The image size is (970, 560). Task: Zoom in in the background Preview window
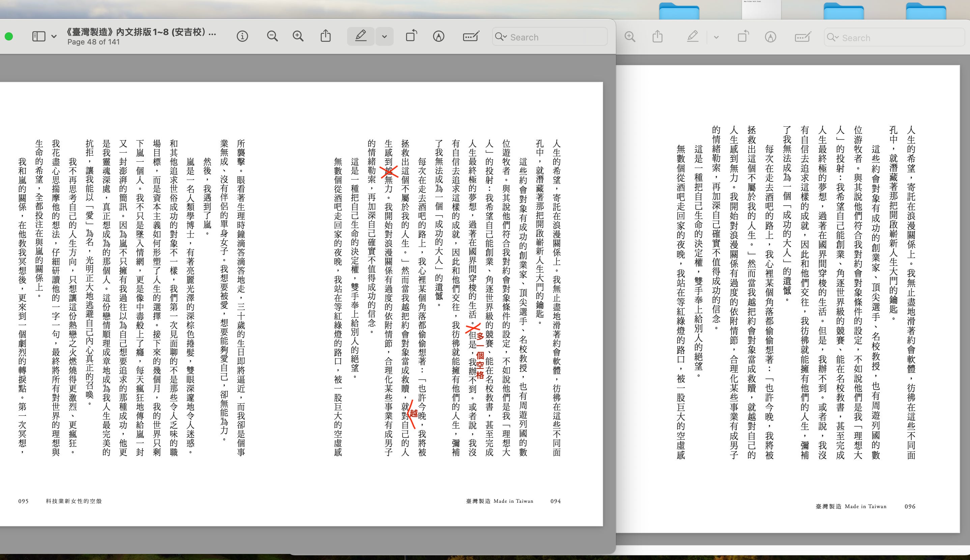pyautogui.click(x=630, y=37)
